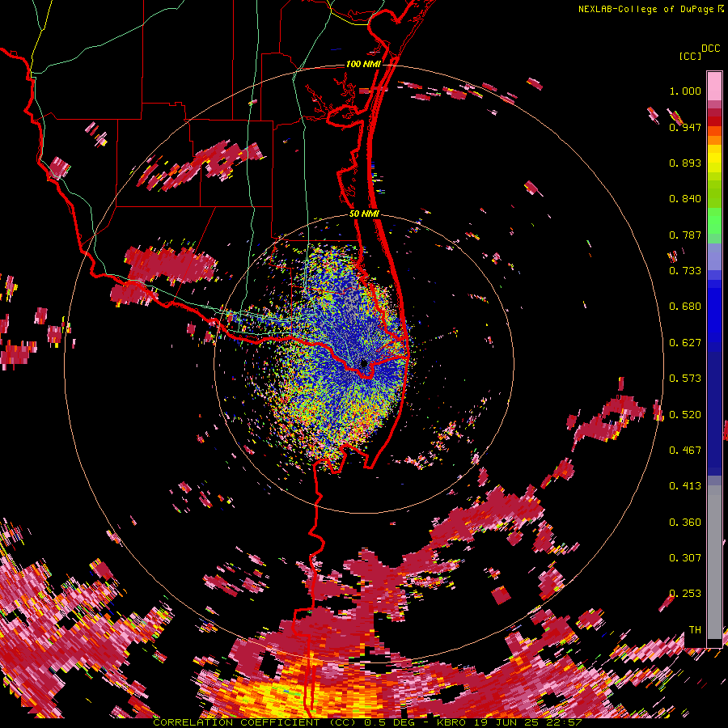Click the TH threshold label at legend bottom

pyautogui.click(x=695, y=630)
